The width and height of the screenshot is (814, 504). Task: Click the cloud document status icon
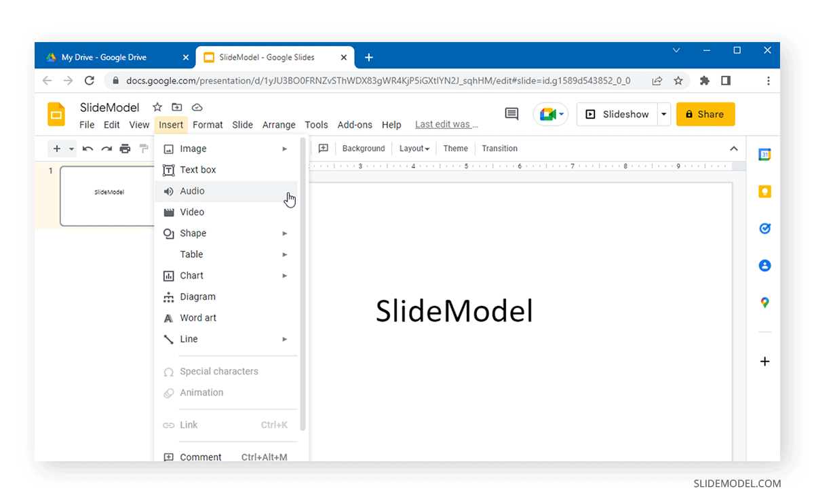pyautogui.click(x=197, y=107)
